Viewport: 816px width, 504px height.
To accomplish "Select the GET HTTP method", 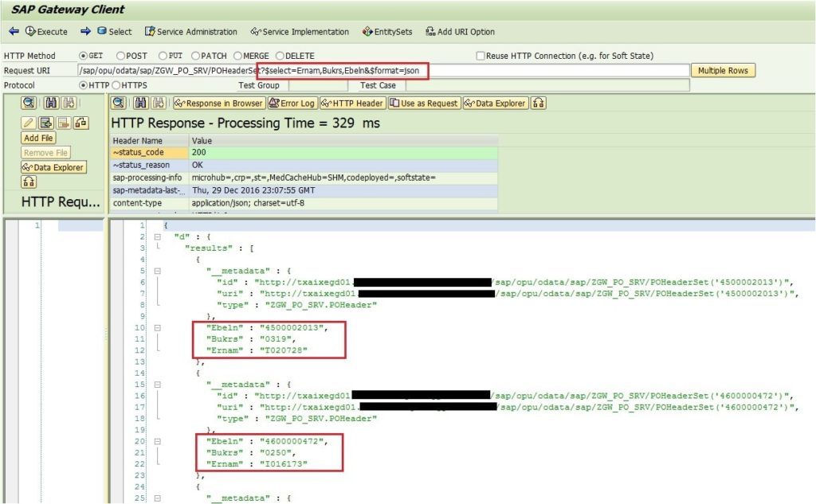I will tap(83, 56).
